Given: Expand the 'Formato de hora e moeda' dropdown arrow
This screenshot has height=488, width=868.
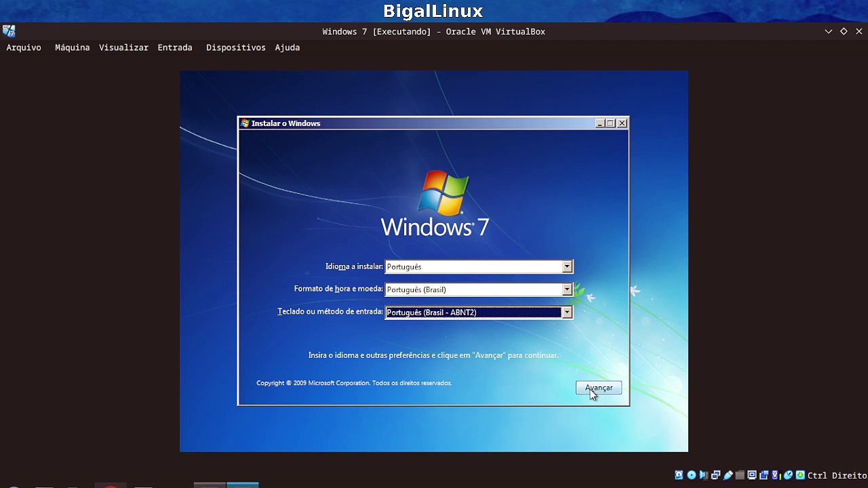Looking at the screenshot, I should click(x=567, y=289).
